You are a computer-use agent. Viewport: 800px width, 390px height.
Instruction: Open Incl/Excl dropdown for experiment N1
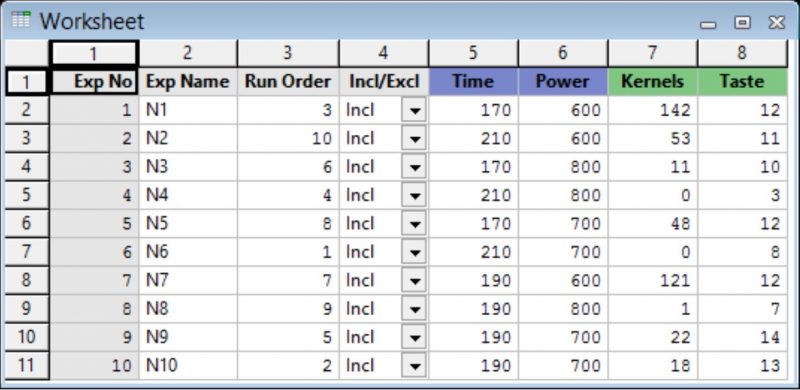(414, 110)
